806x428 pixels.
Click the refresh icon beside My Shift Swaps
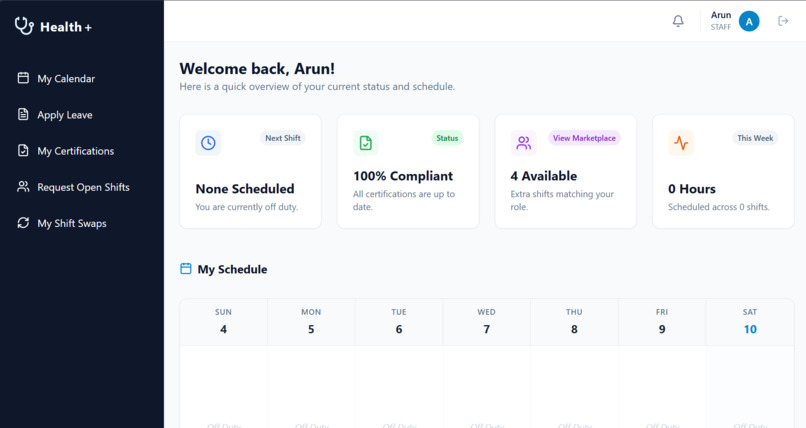[23, 222]
